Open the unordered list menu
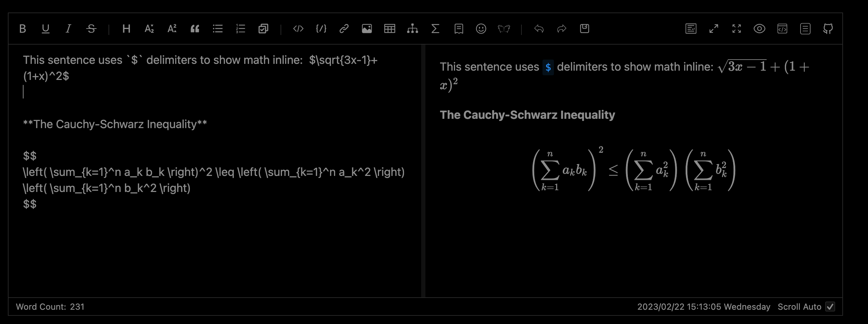 click(x=218, y=29)
